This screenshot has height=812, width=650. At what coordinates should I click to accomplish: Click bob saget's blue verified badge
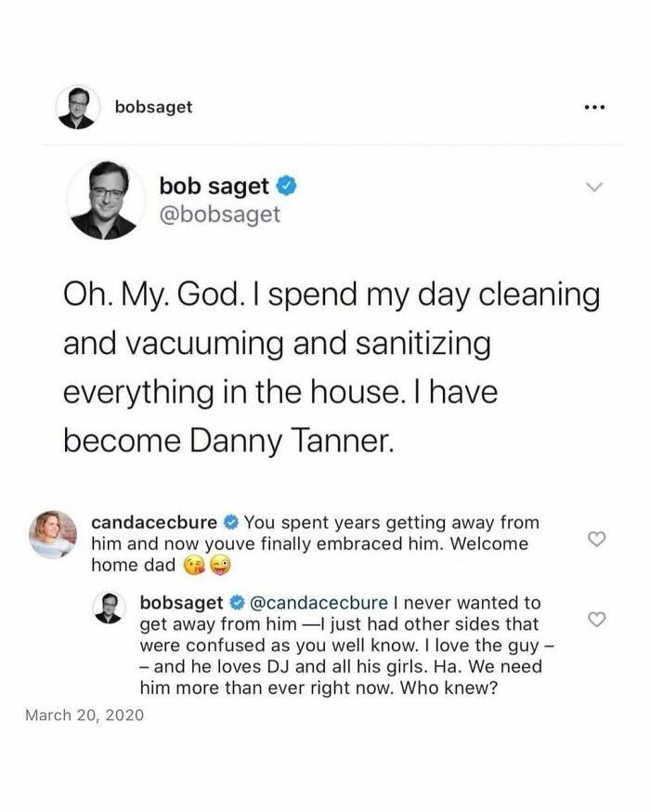point(285,185)
